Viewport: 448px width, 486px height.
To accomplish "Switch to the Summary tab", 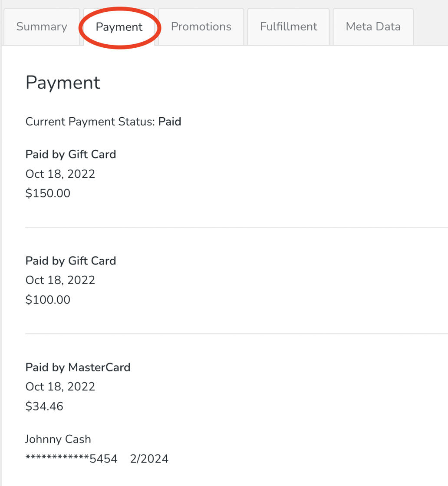I will pyautogui.click(x=41, y=26).
